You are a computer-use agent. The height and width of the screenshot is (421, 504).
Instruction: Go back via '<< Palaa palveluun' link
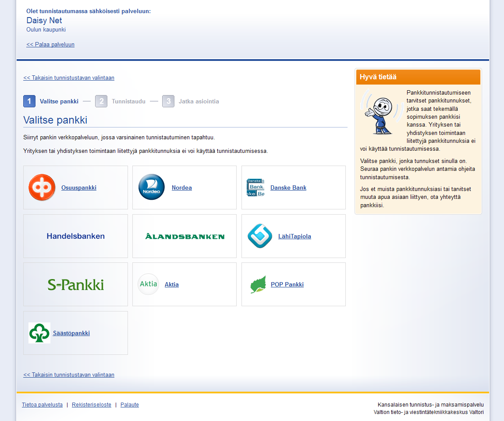[x=50, y=44]
